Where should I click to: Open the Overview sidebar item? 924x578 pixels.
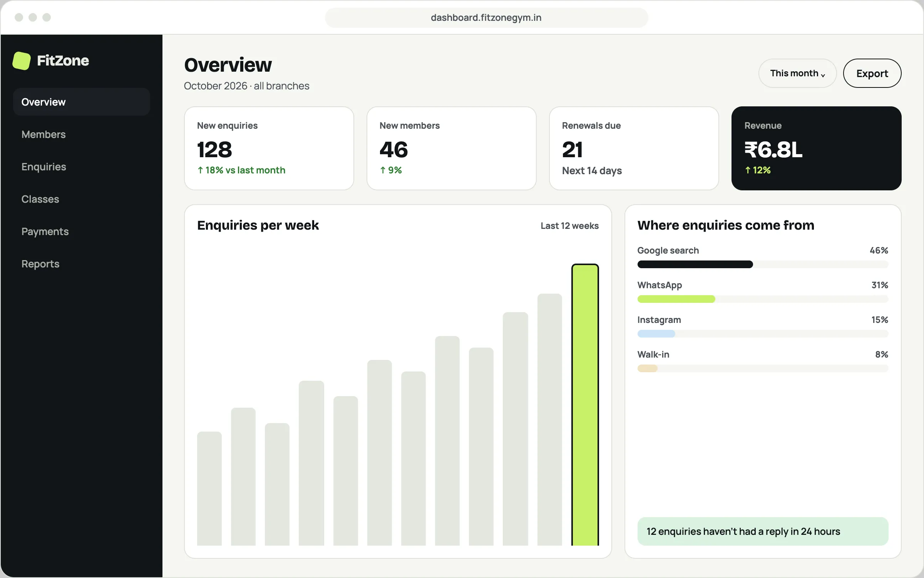[x=82, y=102]
